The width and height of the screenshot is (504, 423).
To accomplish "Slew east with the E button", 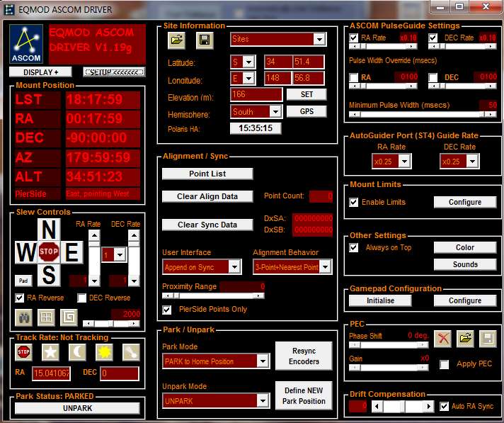I will 71,252.
